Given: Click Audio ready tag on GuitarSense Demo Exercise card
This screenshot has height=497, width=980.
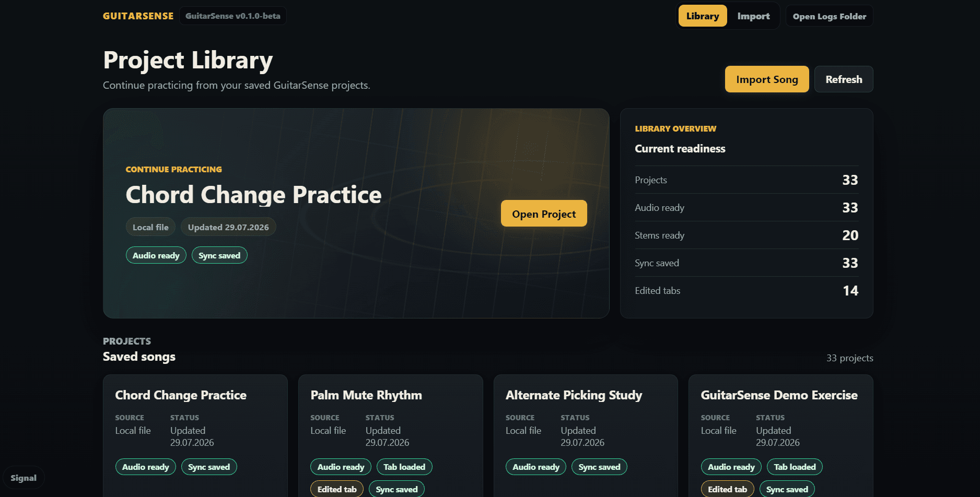Looking at the screenshot, I should pyautogui.click(x=731, y=467).
